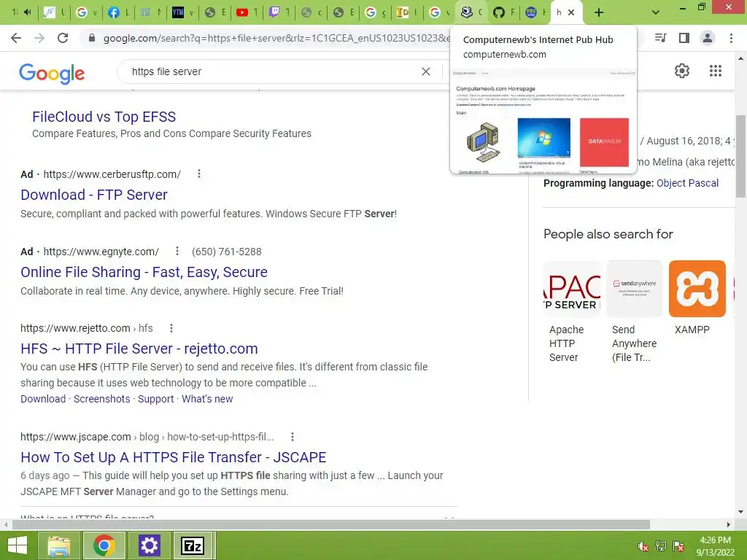The image size is (747, 560).
Task: Open options for the cerberusftp.com ad
Action: (x=199, y=174)
